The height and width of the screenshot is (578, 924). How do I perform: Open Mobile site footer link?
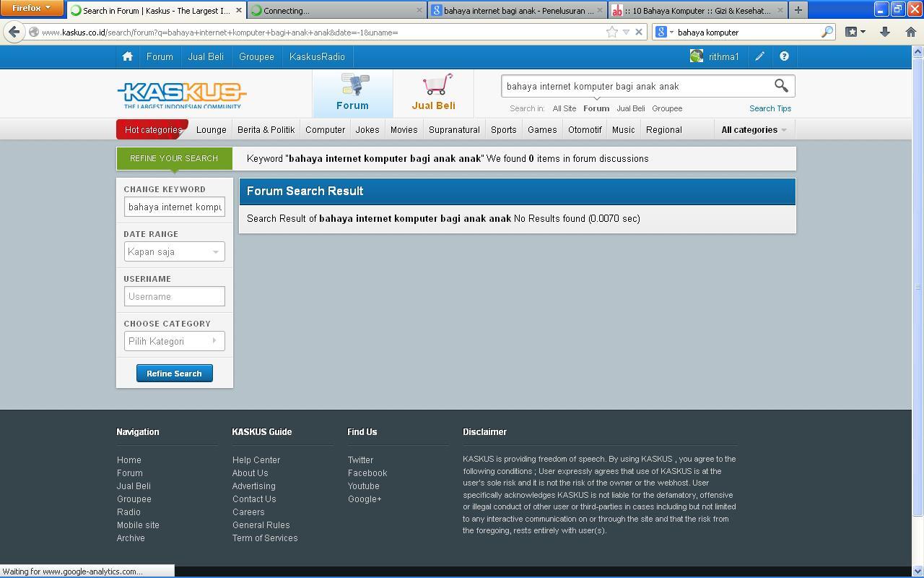click(x=138, y=525)
